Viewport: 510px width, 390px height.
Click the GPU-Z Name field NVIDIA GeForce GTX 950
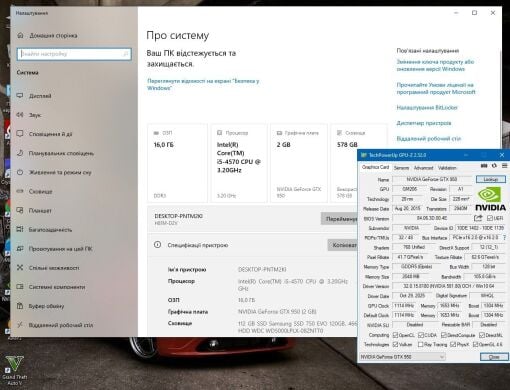pyautogui.click(x=432, y=179)
